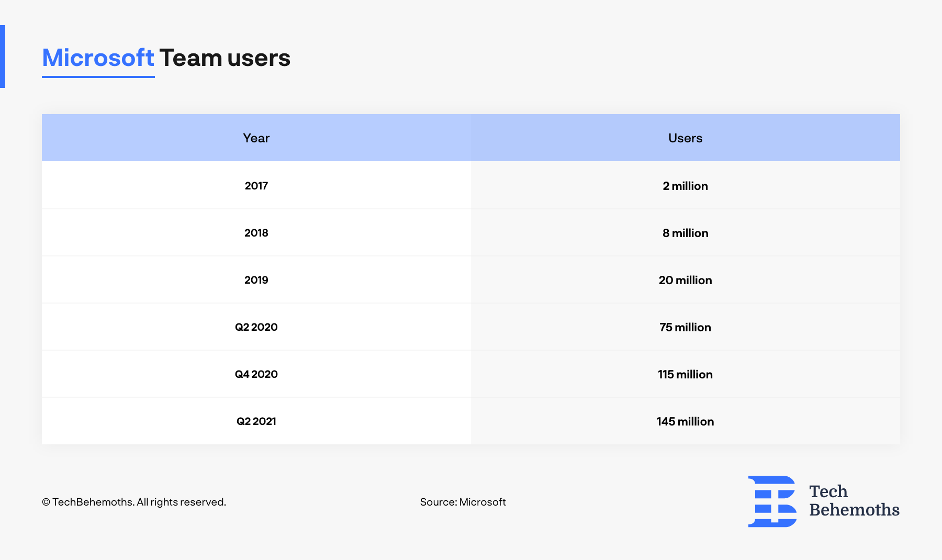Click the 'Users' column header
This screenshot has width=942, height=560.
point(686,138)
